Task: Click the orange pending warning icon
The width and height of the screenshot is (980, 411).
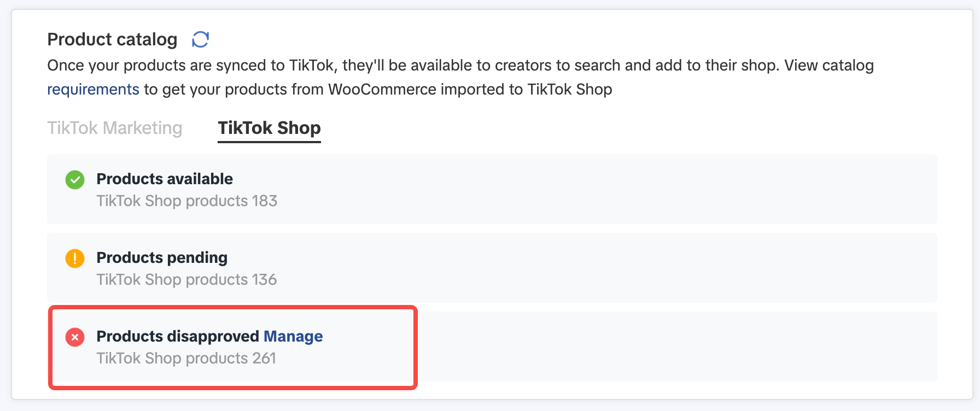Action: point(75,258)
